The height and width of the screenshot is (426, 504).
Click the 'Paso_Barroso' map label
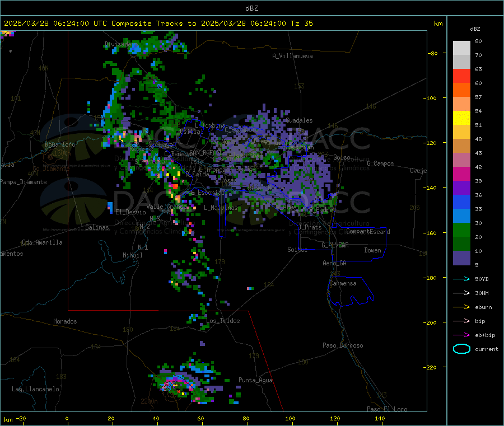[343, 345]
